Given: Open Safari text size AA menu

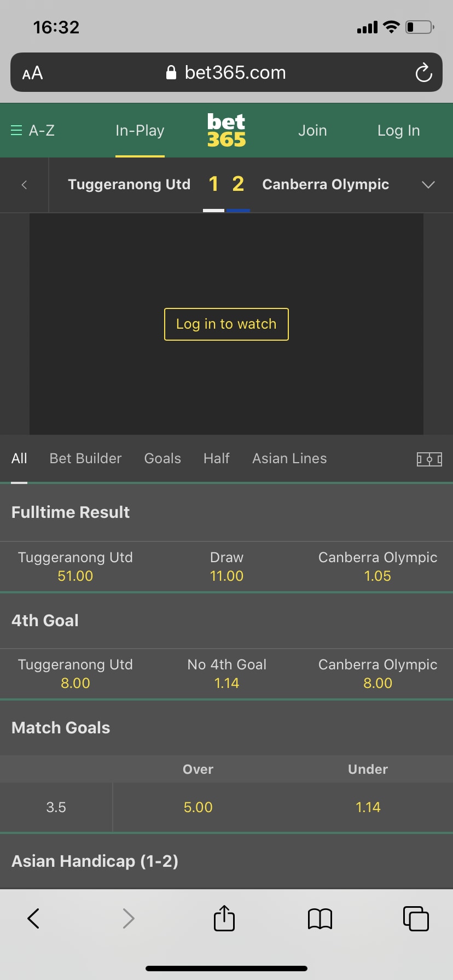Looking at the screenshot, I should 32,73.
